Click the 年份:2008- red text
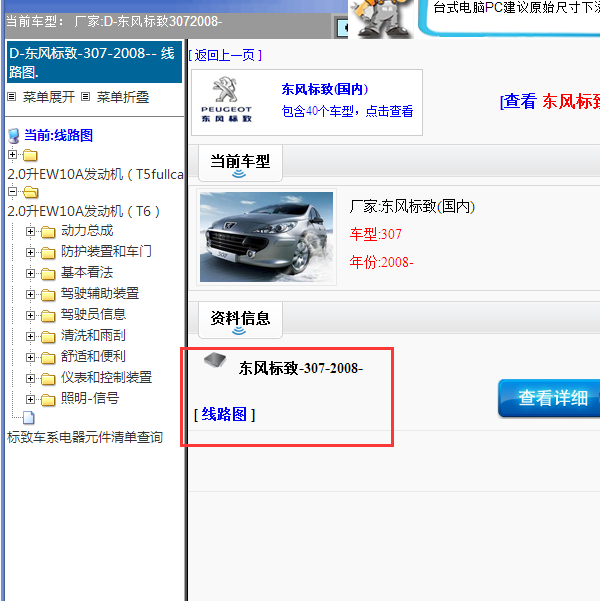Image resolution: width=600 pixels, height=601 pixels. coord(381,263)
